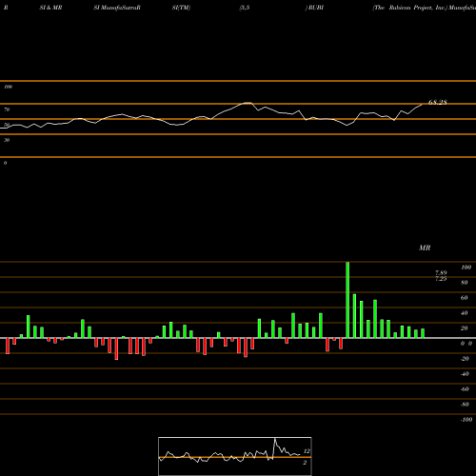This screenshot has width=476, height=476.
Task: Click the 70 label on RSI axis
Action: [7, 109]
